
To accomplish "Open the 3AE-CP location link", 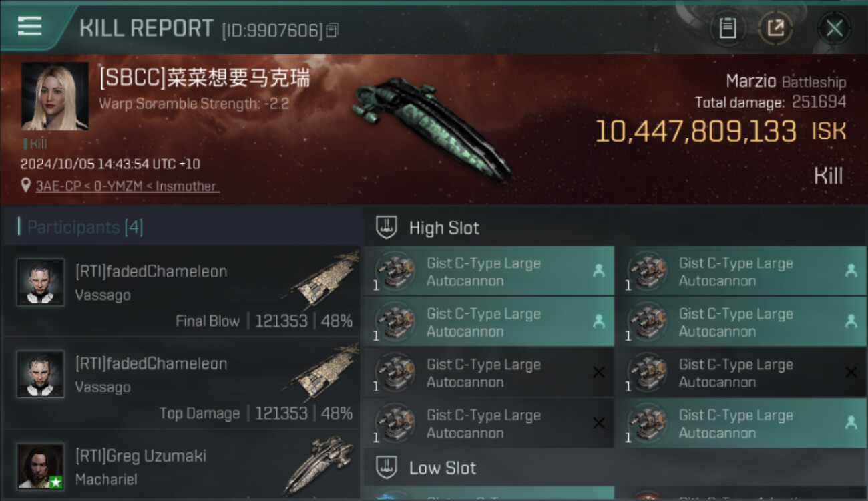I will (128, 186).
